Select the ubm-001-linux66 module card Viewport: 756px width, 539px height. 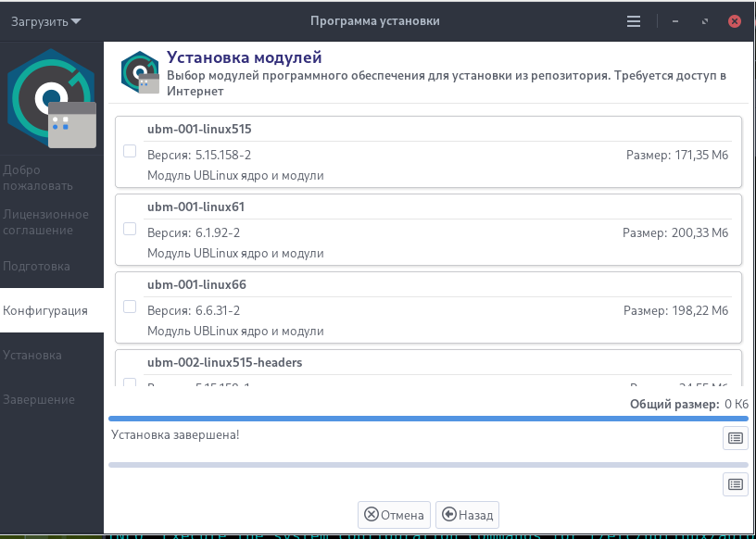[x=428, y=307]
